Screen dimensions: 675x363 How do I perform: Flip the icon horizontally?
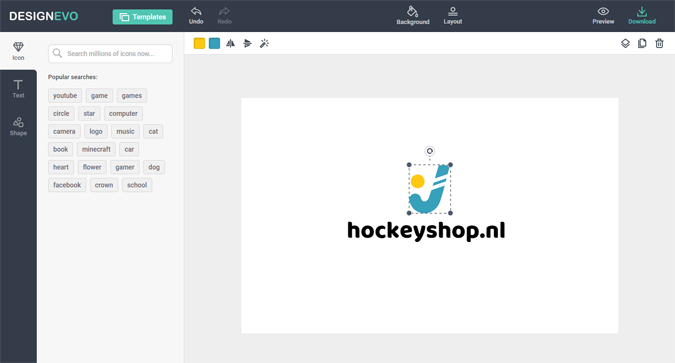(x=231, y=43)
